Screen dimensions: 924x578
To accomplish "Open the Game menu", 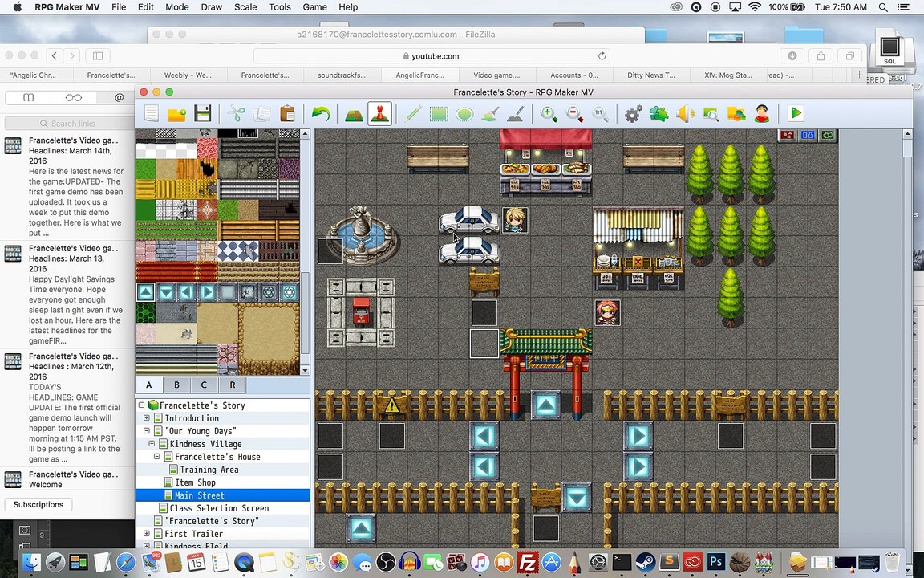I will (314, 7).
